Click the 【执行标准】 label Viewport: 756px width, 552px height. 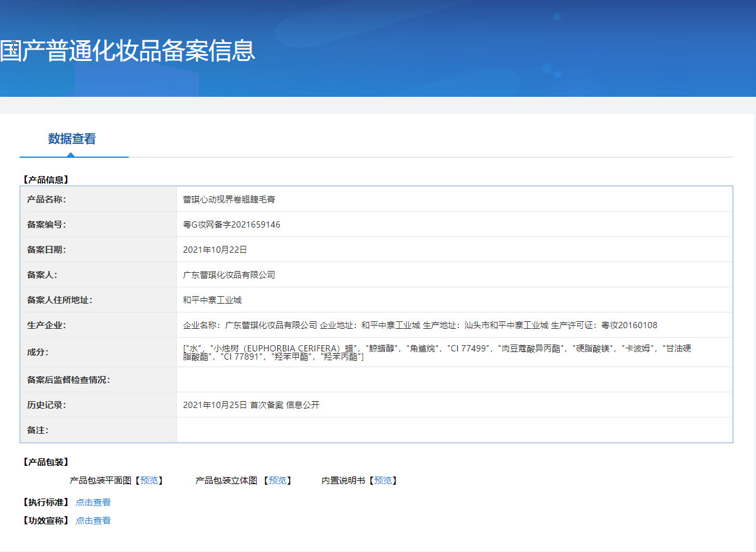coord(45,502)
